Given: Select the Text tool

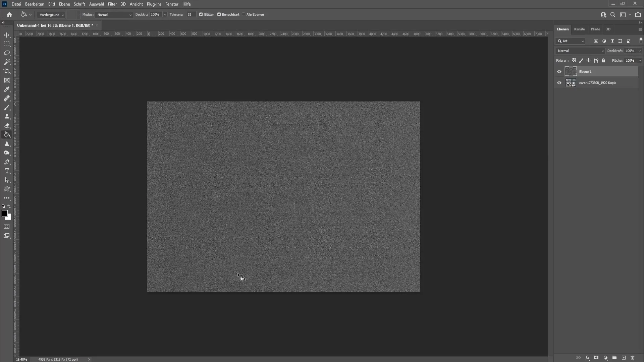Looking at the screenshot, I should pos(7,171).
